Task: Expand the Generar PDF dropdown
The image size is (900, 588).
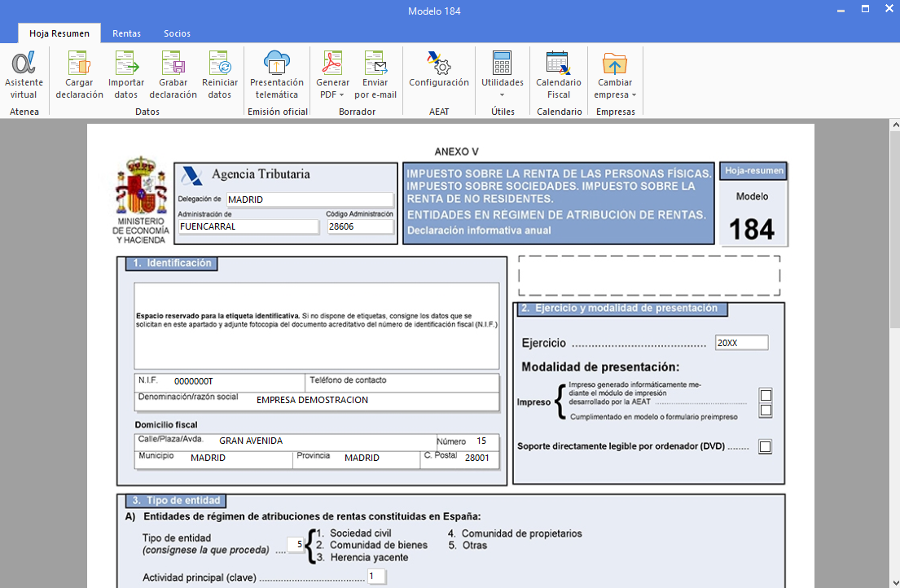Action: (332, 89)
